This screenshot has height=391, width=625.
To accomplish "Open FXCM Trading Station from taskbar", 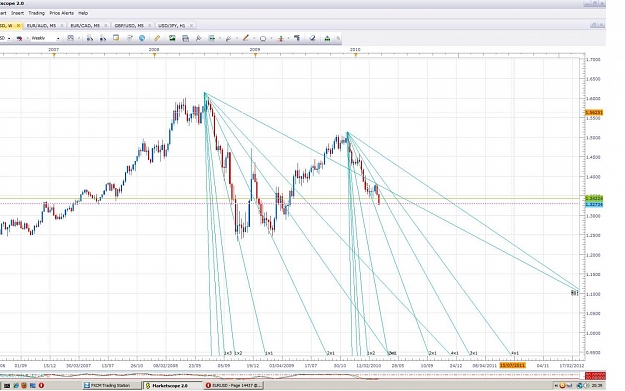I will (x=112, y=385).
